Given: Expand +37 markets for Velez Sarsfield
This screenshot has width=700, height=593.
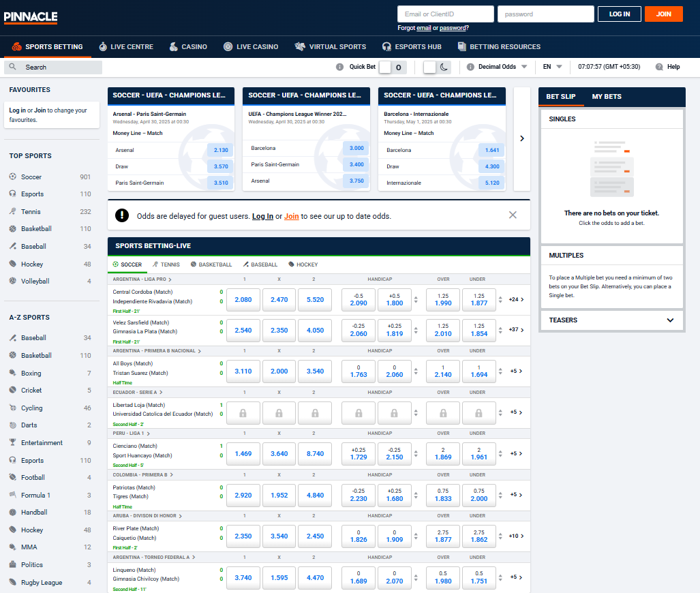Looking at the screenshot, I should 516,329.
